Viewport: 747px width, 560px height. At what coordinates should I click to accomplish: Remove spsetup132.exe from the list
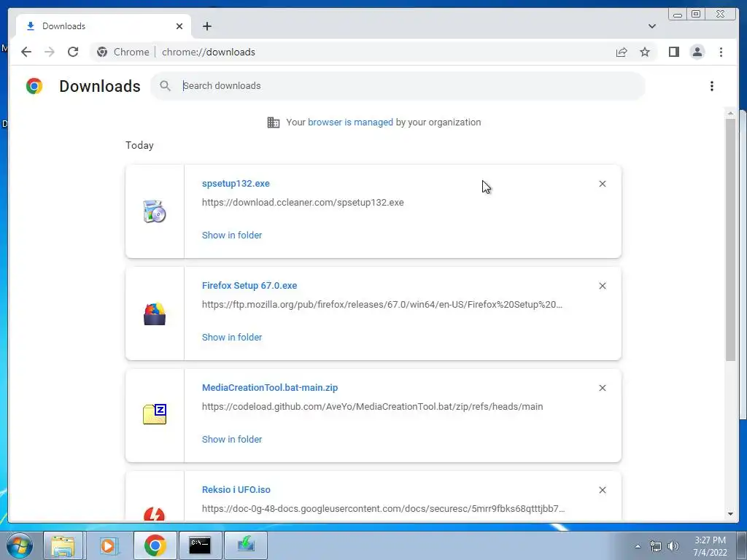tap(603, 184)
